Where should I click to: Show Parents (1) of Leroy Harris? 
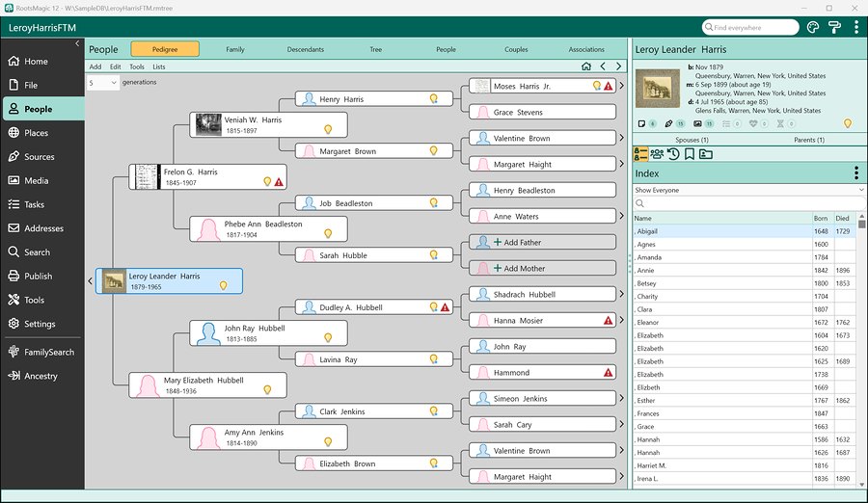pyautogui.click(x=809, y=140)
